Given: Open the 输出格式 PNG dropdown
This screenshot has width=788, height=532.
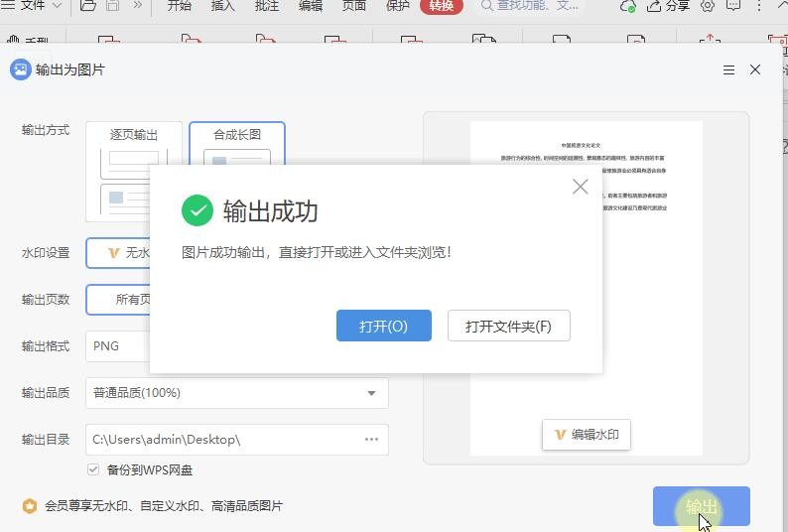Looking at the screenshot, I should (x=119, y=346).
